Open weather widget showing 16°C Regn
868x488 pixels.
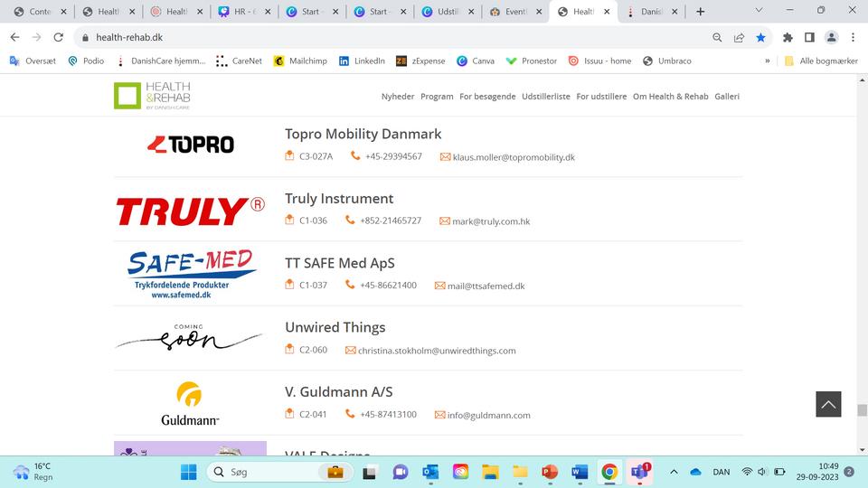click(x=33, y=472)
